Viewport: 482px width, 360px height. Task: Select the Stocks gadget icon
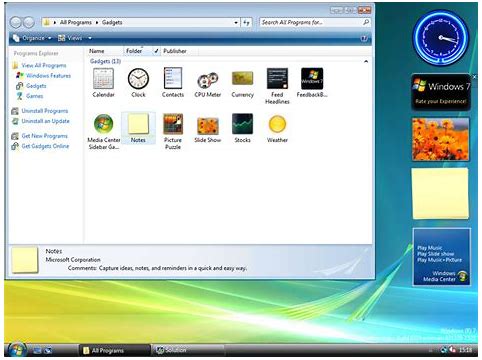coord(242,124)
